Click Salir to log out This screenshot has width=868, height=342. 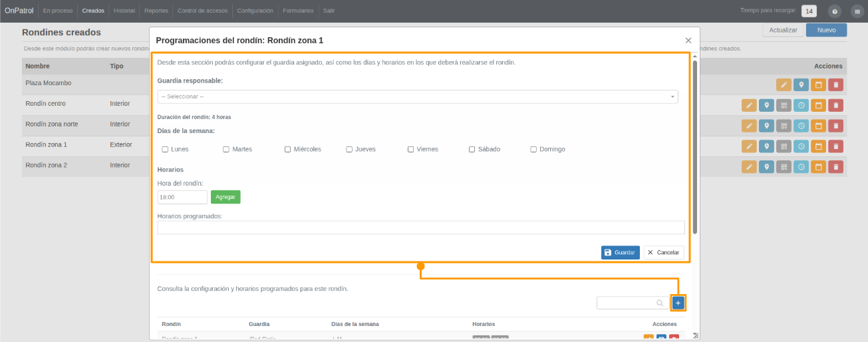(x=329, y=11)
